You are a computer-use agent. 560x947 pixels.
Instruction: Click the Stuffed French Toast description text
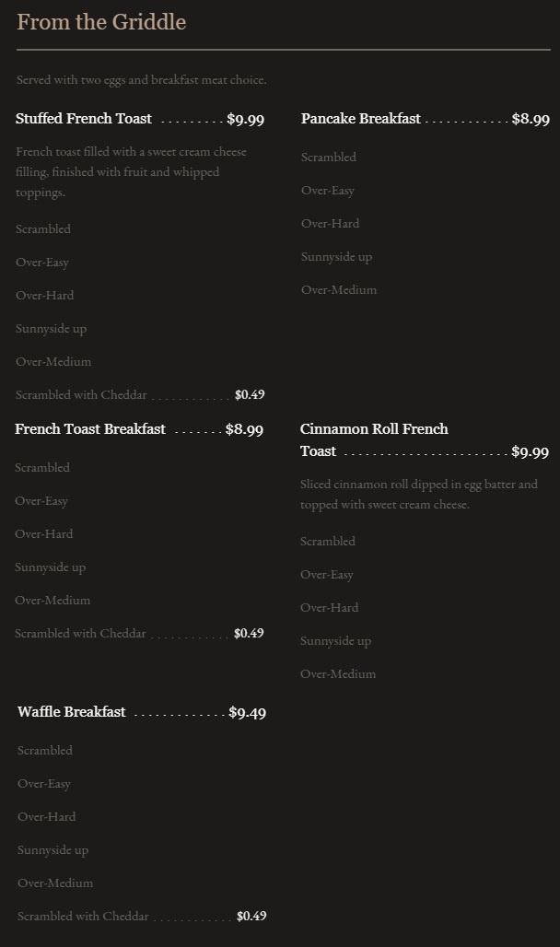[131, 172]
